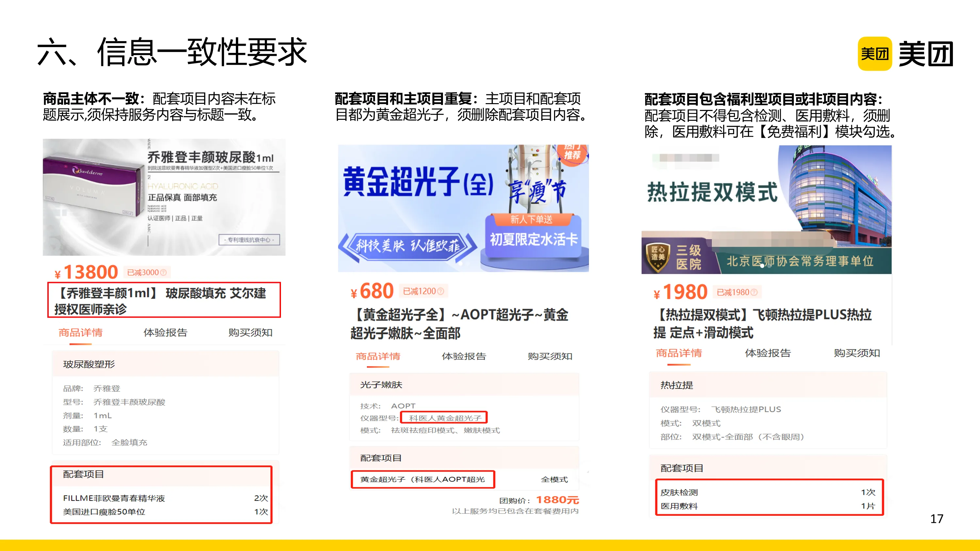Click the 已减1980 discount tag
Image resolution: width=980 pixels, height=551 pixels.
[737, 292]
